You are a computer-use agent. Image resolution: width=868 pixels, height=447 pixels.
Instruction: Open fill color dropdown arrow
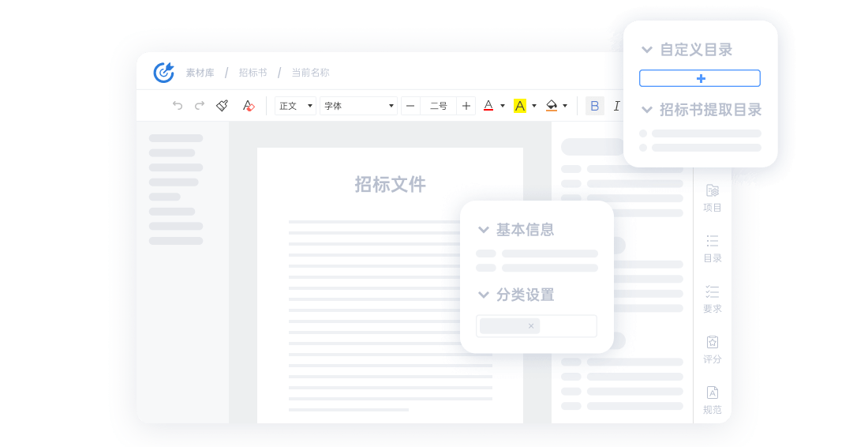pyautogui.click(x=565, y=106)
